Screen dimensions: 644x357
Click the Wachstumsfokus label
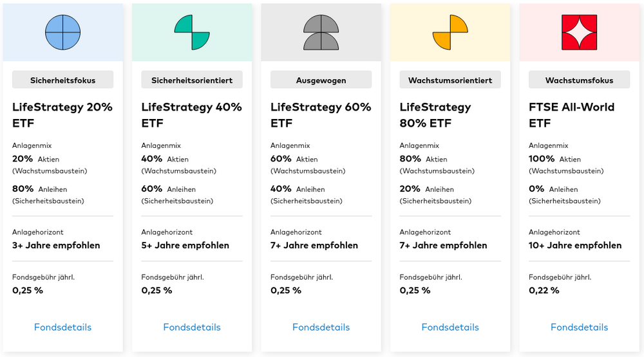pyautogui.click(x=580, y=80)
